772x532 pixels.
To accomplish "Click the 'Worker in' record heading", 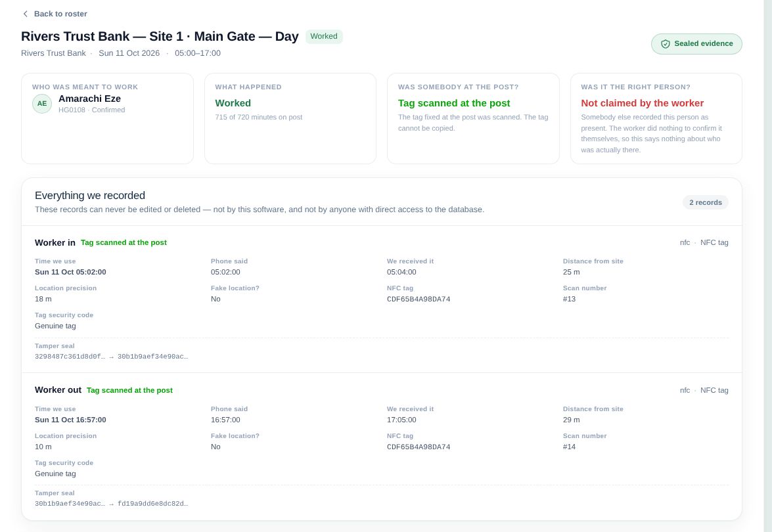I will pyautogui.click(x=55, y=242).
